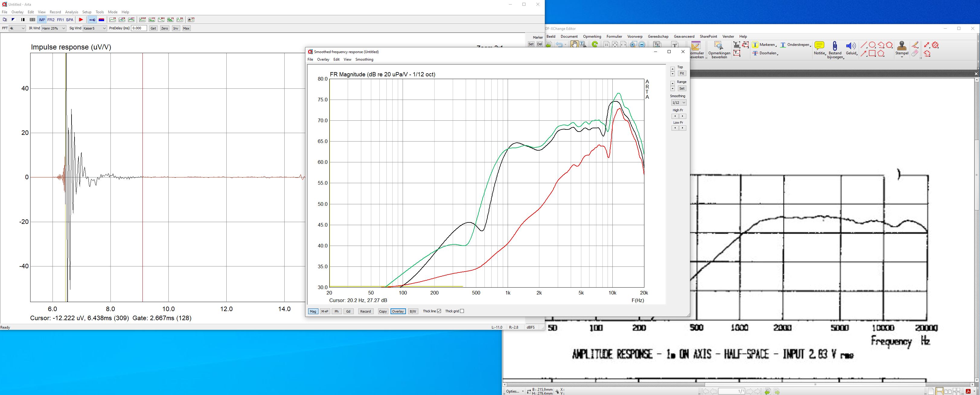The image size is (980, 395).
Task: Click the Range down stepper arrow
Action: 673,89
